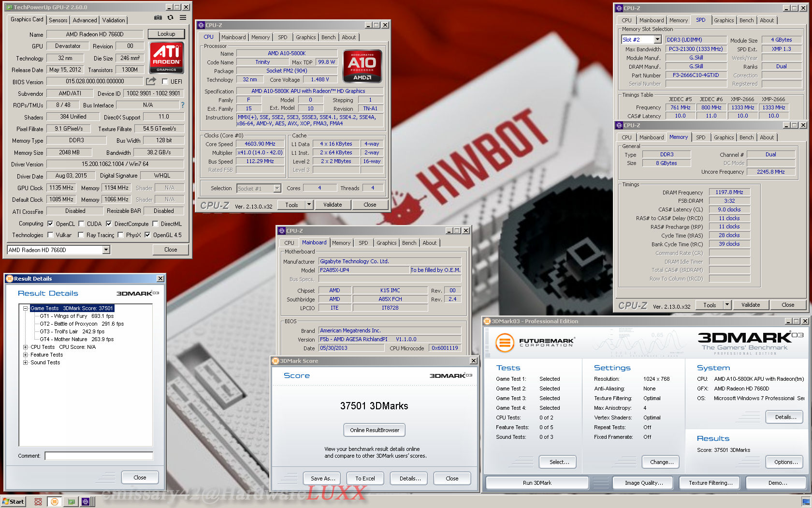Toggle the DirectML checkbox
Image resolution: width=812 pixels, height=508 pixels.
click(x=155, y=224)
